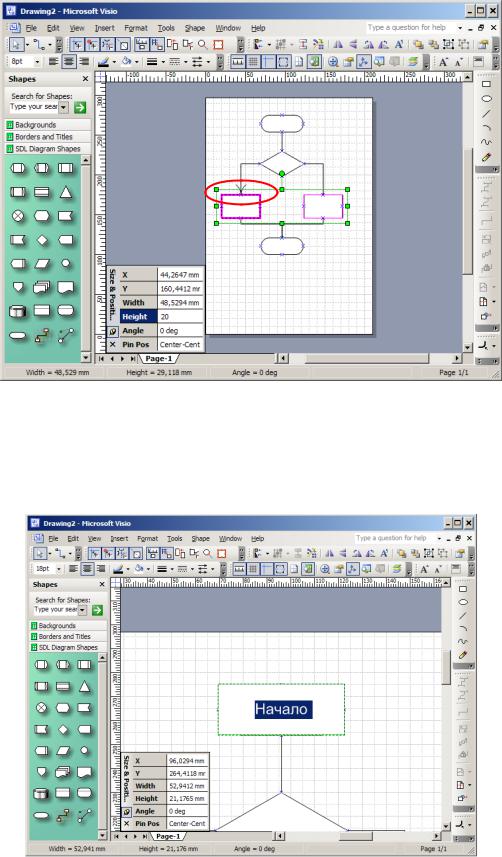The width and height of the screenshot is (502, 857).
Task: Click Fill Color bucket swatch, lower window
Action: pyautogui.click(x=139, y=569)
